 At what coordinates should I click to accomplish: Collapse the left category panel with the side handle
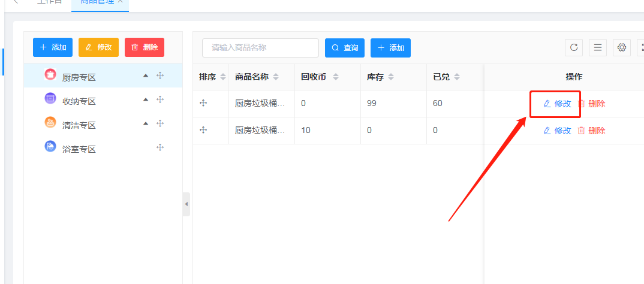pos(186,204)
